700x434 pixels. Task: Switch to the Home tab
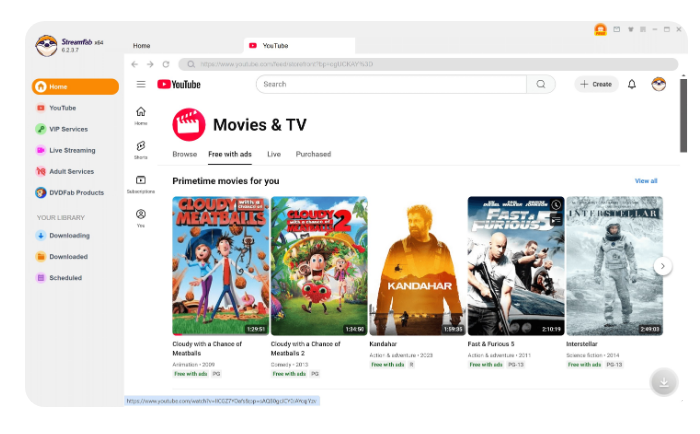pos(142,46)
